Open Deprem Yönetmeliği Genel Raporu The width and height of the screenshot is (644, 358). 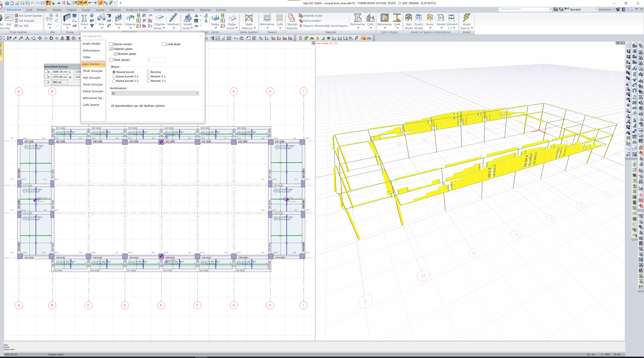pyautogui.click(x=323, y=26)
